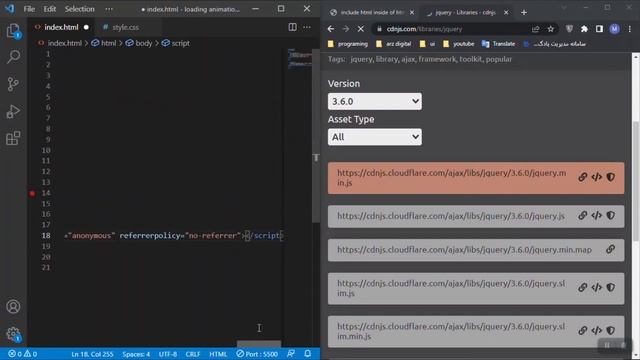Open the Extensions view

coord(13,138)
